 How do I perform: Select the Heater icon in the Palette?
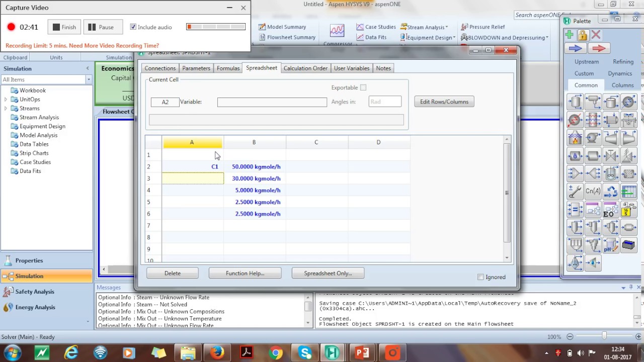(575, 120)
